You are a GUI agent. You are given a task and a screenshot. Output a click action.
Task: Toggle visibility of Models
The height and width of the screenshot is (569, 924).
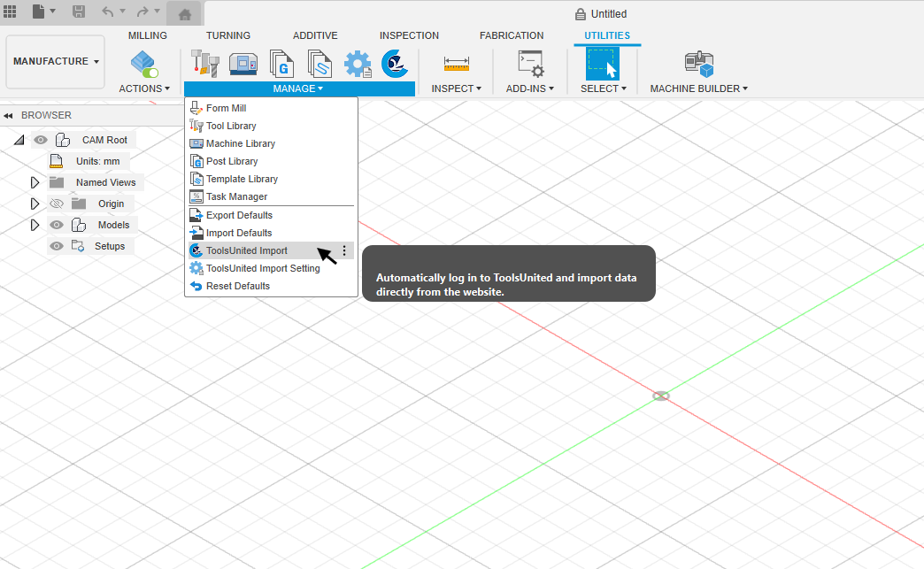click(57, 225)
